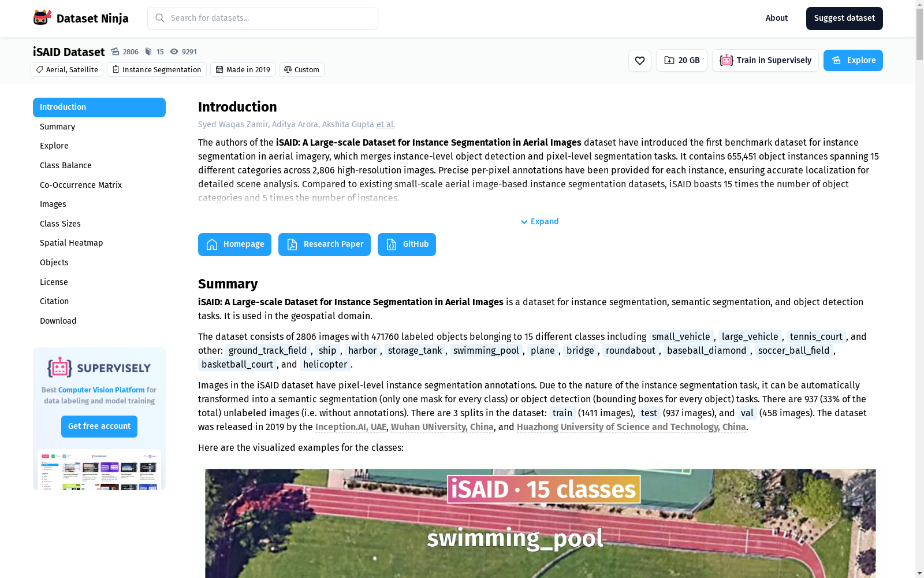Favorite the iSAID dataset with the heart icon

pos(639,60)
